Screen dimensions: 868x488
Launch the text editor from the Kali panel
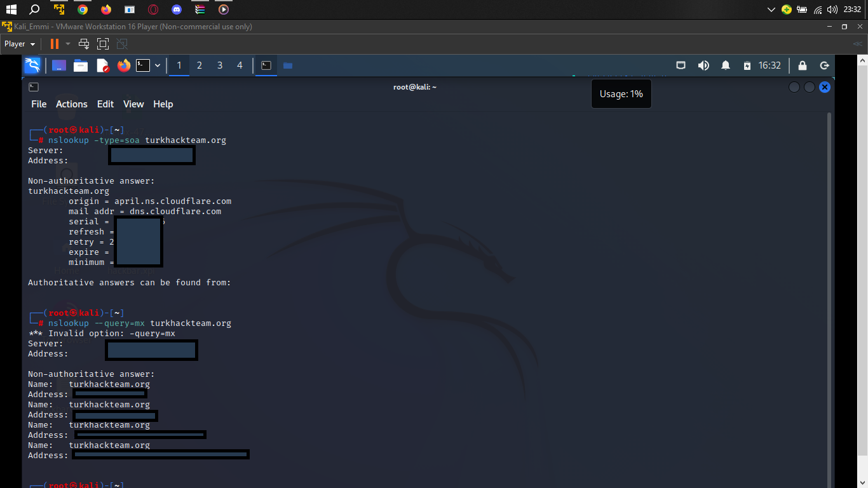pyautogui.click(x=102, y=65)
